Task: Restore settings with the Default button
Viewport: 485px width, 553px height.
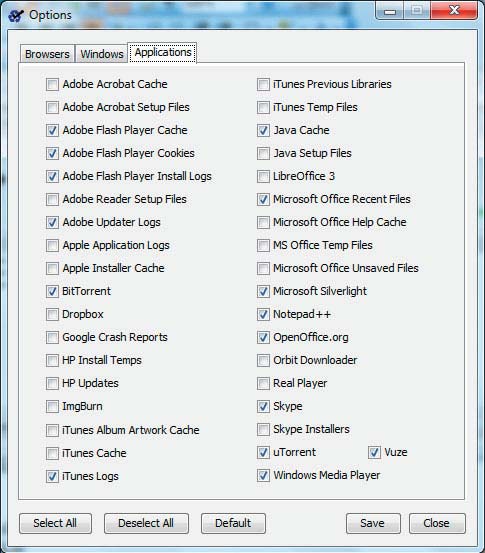Action: tap(233, 523)
